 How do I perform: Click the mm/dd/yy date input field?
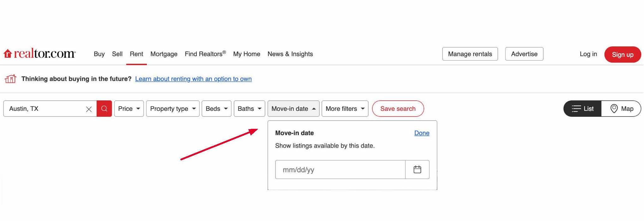click(x=340, y=170)
